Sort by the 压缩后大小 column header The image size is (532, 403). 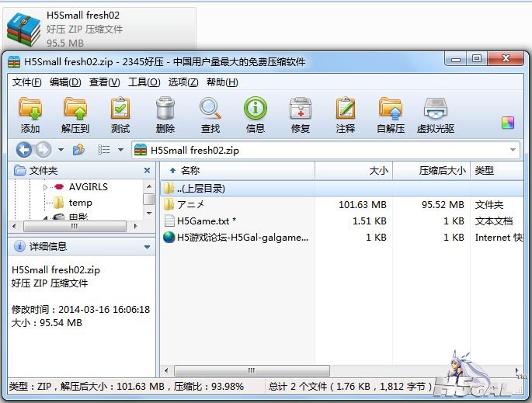point(431,171)
